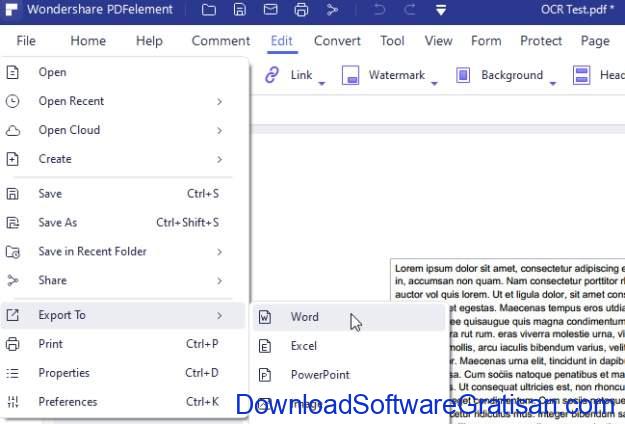The height and width of the screenshot is (424, 625).
Task: Click the share icon in title bar
Action: (332, 10)
